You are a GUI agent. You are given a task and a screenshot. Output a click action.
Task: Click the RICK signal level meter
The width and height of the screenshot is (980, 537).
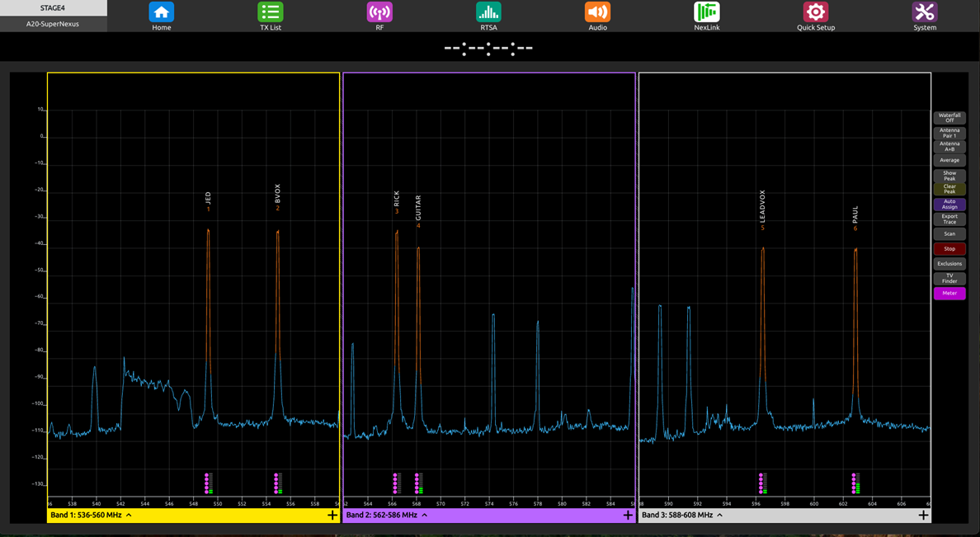coord(397,483)
